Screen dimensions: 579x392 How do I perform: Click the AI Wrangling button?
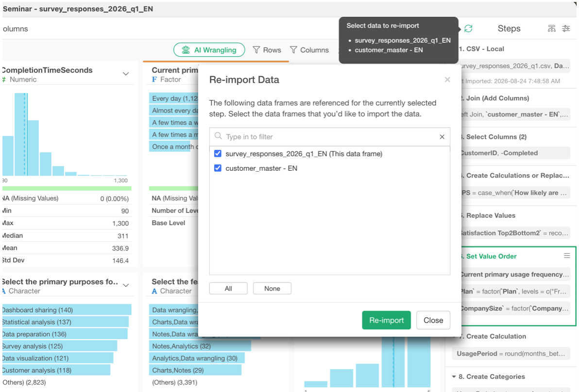(209, 50)
